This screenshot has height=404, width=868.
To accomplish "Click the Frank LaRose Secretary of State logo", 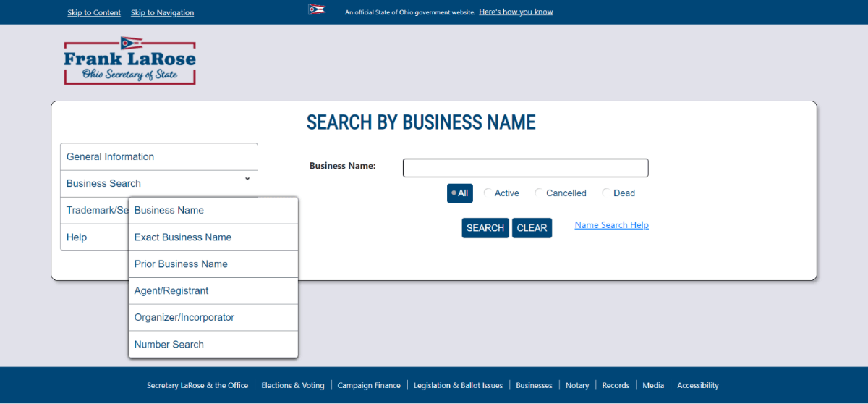I will (x=129, y=61).
